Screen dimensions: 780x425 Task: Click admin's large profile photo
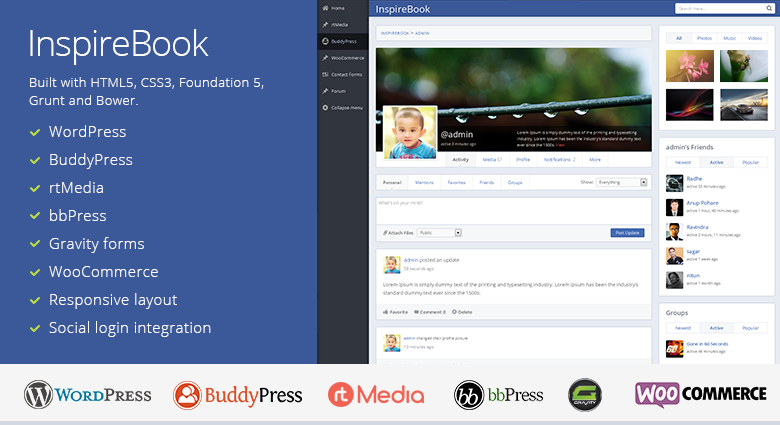tap(410, 133)
